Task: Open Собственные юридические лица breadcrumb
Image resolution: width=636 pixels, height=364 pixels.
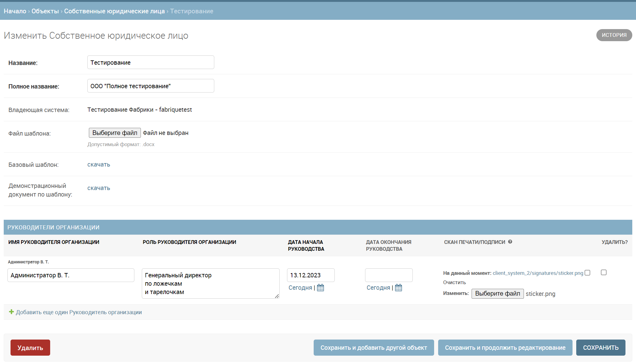Action: pyautogui.click(x=114, y=11)
